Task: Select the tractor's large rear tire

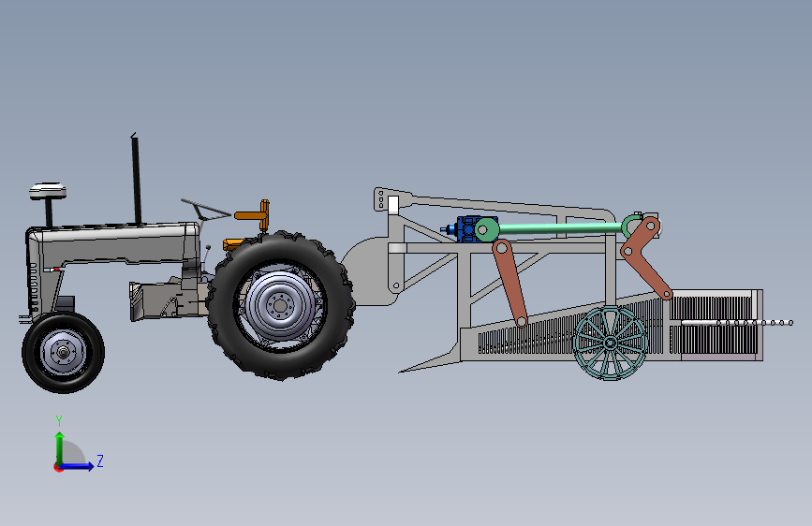Action: (281, 305)
